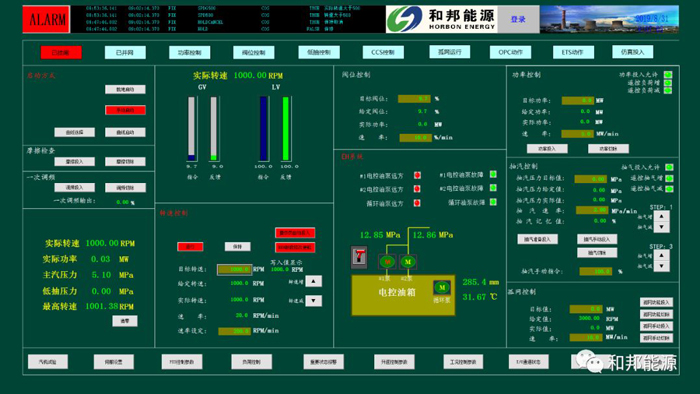
Task: Click the red ALARM indicator
Action: [x=46, y=19]
